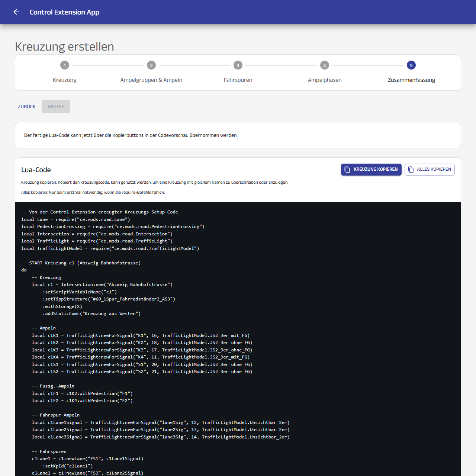Click the copy icon in ALLES KOPIEREN
Viewport: 476px width, 476px height.
click(411, 170)
